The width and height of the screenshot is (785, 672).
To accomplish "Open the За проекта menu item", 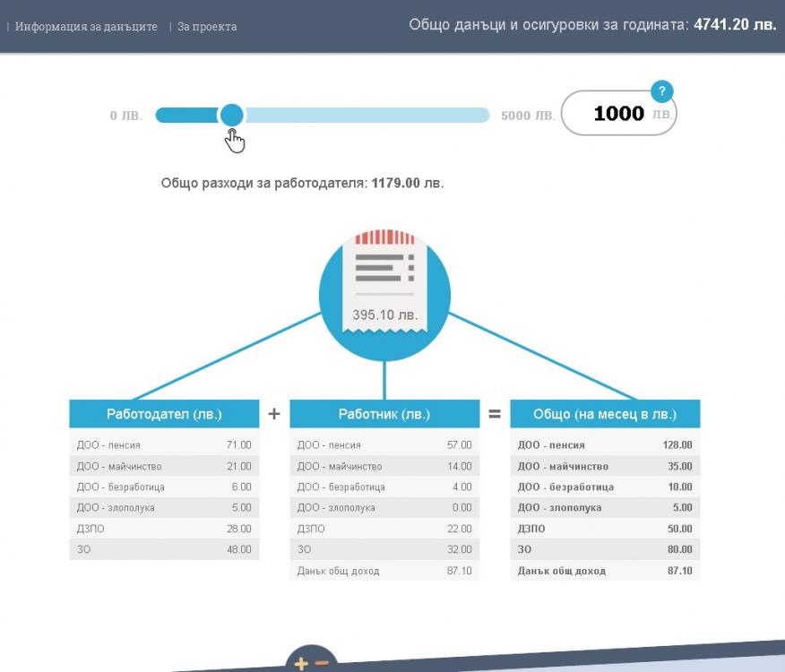I will click(x=207, y=27).
